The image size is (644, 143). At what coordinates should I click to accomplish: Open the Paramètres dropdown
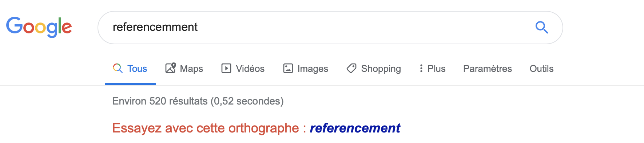[x=487, y=69]
